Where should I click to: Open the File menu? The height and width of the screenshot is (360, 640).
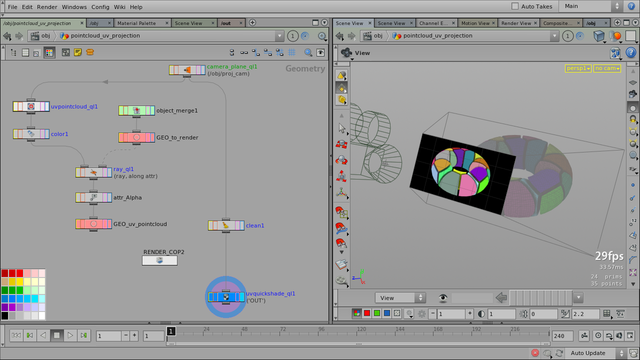12,7
